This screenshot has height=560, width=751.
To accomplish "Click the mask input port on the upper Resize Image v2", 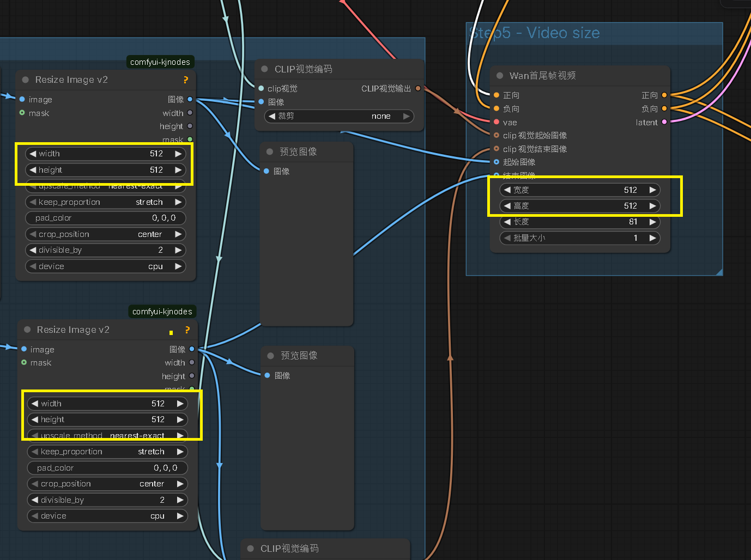I will pos(22,113).
